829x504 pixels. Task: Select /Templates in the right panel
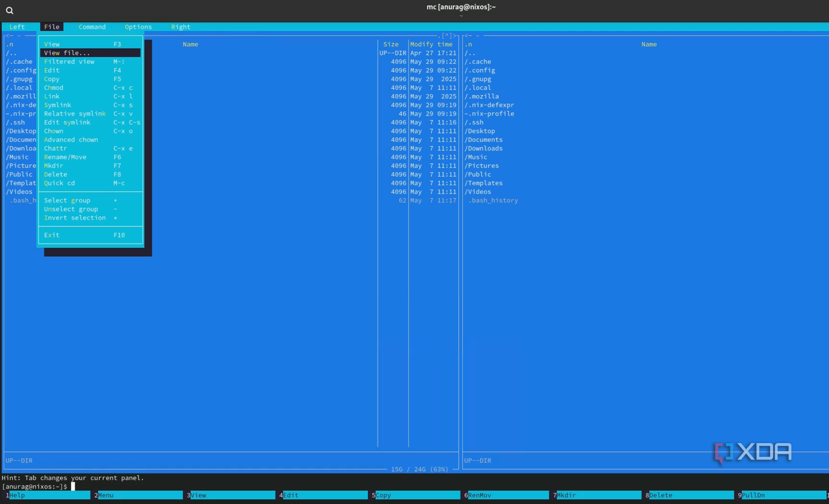click(484, 183)
